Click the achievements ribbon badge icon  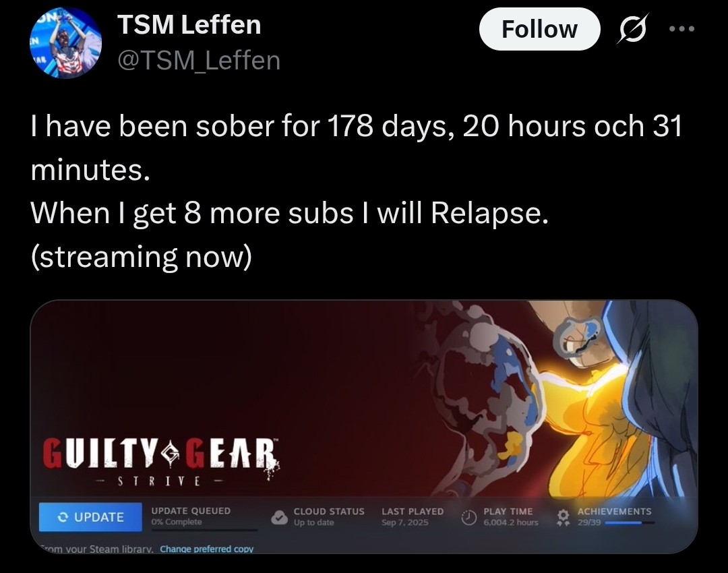point(563,517)
